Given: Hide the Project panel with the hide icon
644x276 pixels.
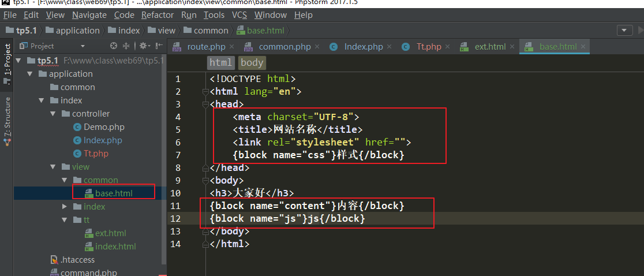Looking at the screenshot, I should [159, 46].
